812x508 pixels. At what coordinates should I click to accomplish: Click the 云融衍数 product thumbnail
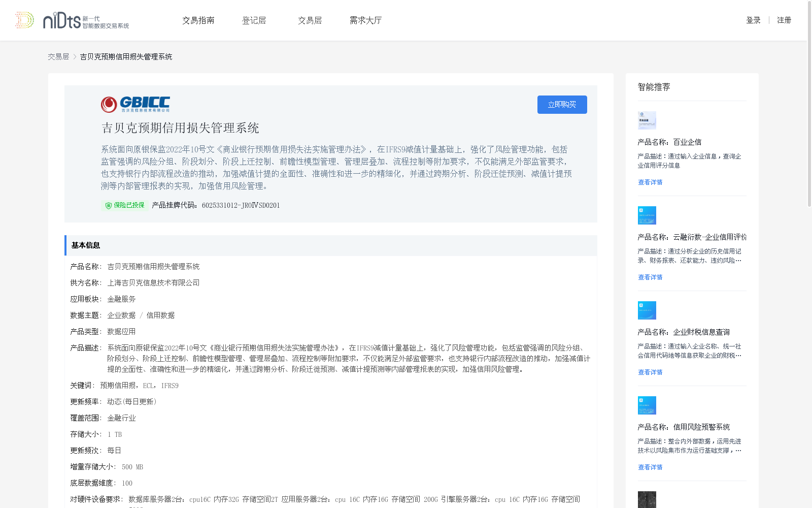(x=647, y=215)
